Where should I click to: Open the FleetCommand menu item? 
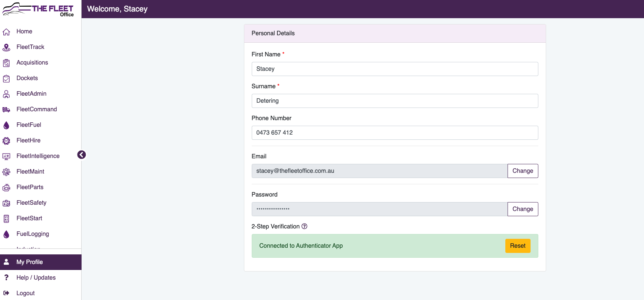coord(37,109)
